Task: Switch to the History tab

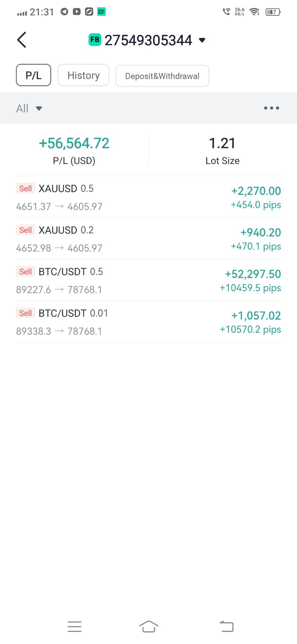Action: (83, 75)
